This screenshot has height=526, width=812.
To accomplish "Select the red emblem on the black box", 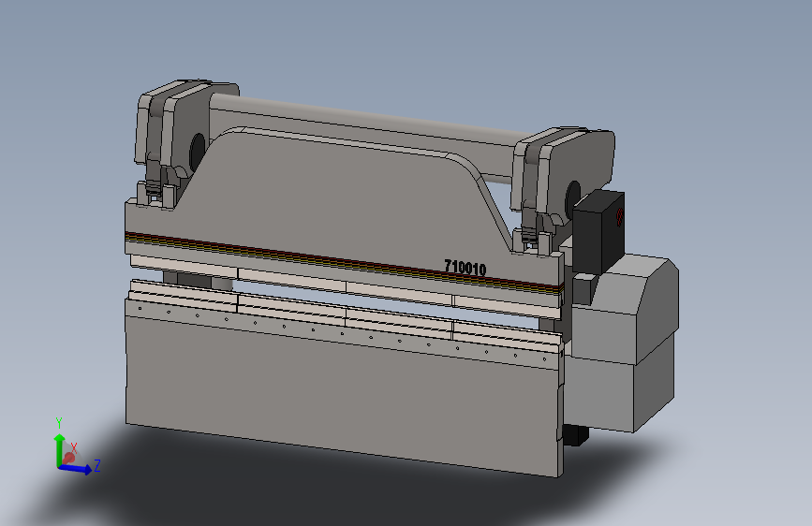I will [x=620, y=216].
